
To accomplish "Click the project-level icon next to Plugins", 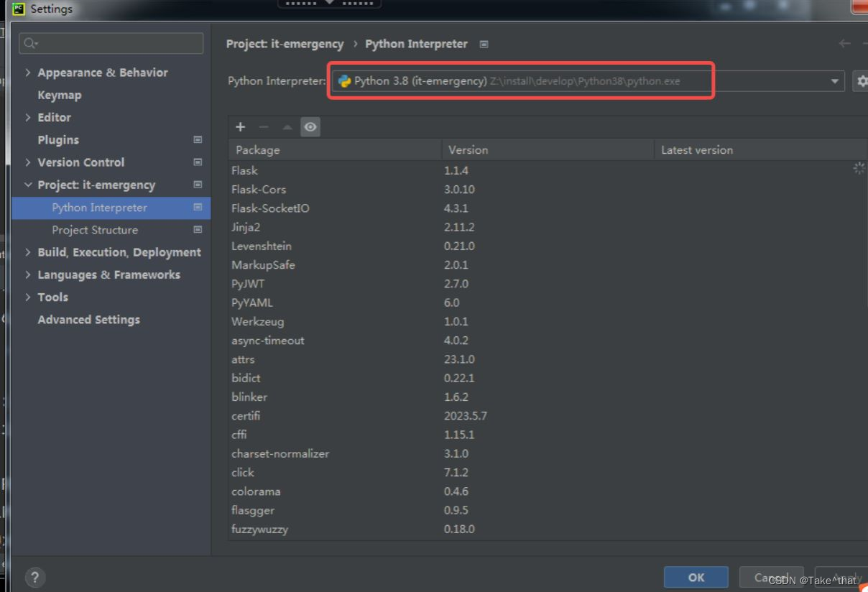I will pyautogui.click(x=198, y=139).
